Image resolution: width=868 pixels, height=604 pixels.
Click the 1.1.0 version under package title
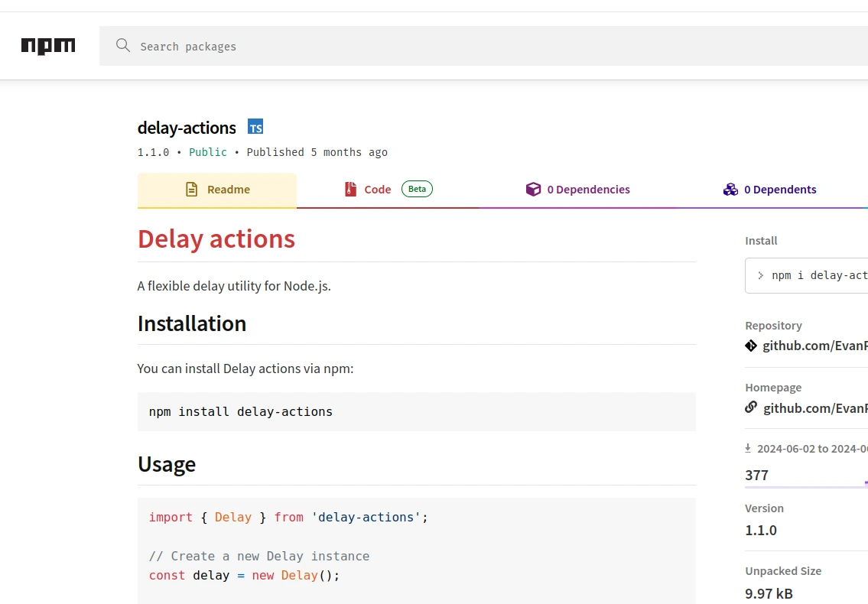click(154, 152)
